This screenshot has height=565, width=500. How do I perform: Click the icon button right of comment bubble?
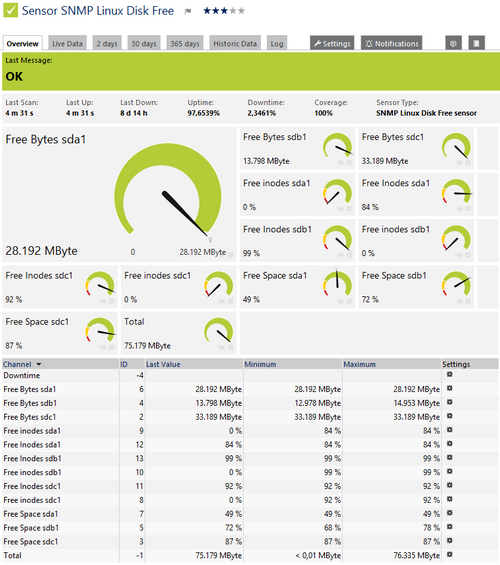click(476, 44)
